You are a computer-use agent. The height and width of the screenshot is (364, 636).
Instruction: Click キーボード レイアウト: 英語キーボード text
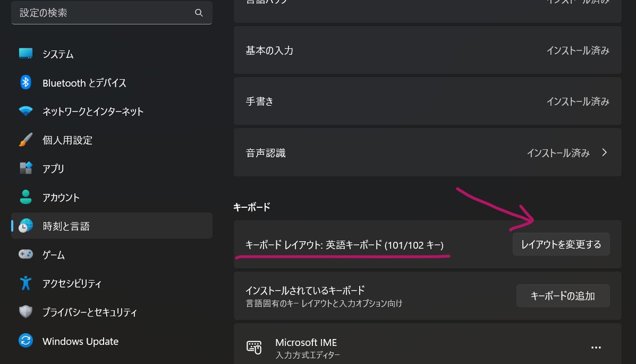[x=344, y=244]
